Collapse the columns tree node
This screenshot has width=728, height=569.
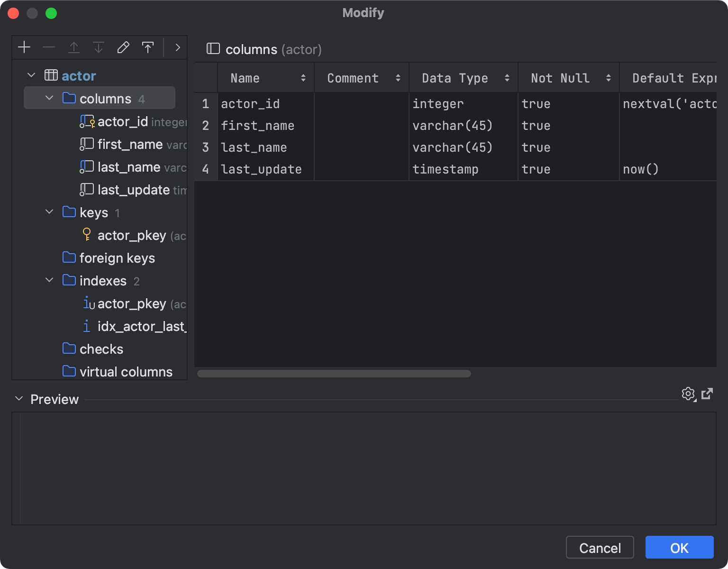49,98
